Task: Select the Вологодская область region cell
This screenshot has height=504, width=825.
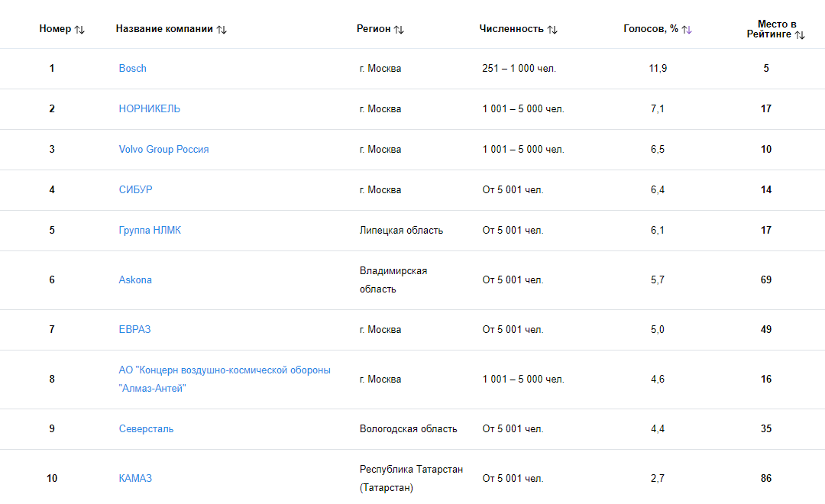Action: click(408, 428)
